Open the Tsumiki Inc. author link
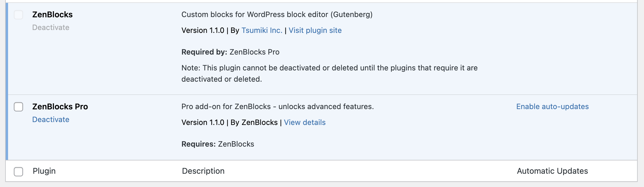The image size is (644, 187). [262, 30]
